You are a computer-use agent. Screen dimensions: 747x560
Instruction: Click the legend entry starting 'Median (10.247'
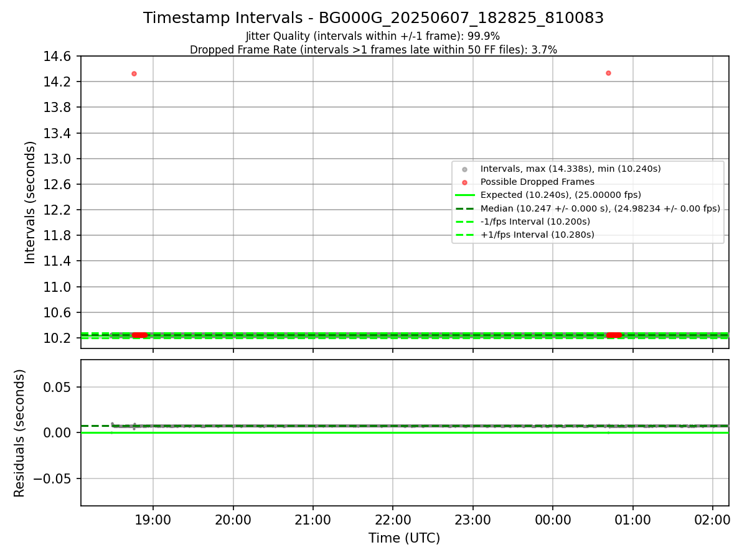click(x=600, y=208)
